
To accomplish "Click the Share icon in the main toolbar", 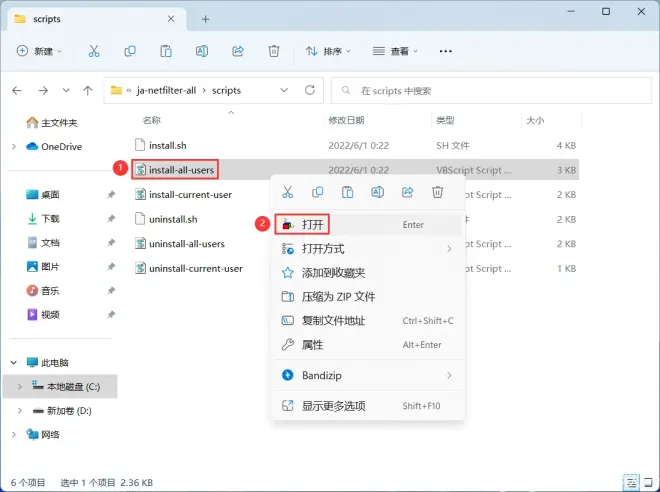I will click(238, 51).
